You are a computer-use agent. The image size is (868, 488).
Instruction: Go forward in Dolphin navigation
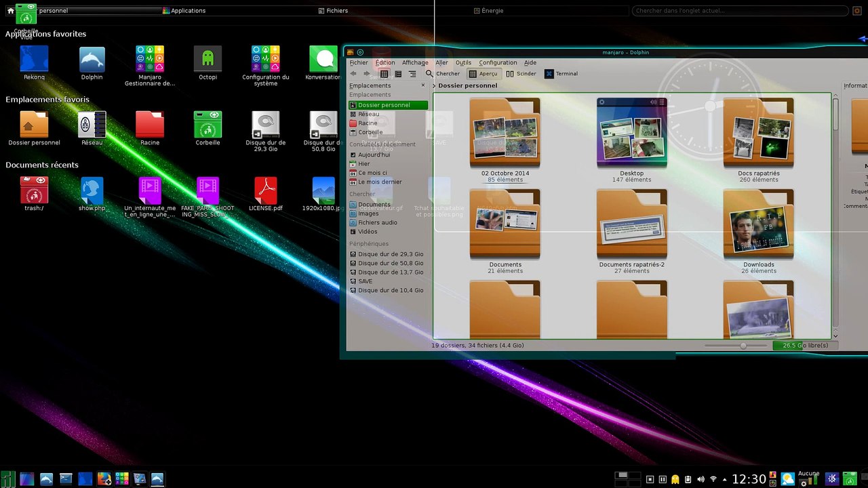tap(367, 74)
